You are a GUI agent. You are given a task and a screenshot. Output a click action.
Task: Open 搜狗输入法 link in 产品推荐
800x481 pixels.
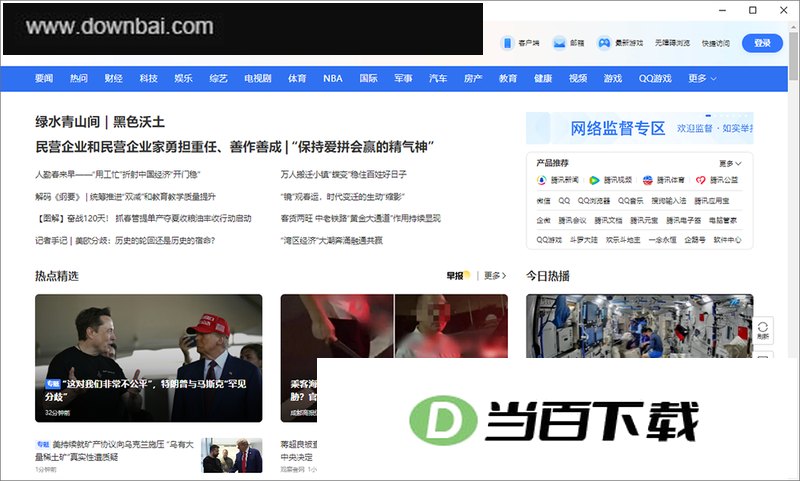[x=669, y=200]
